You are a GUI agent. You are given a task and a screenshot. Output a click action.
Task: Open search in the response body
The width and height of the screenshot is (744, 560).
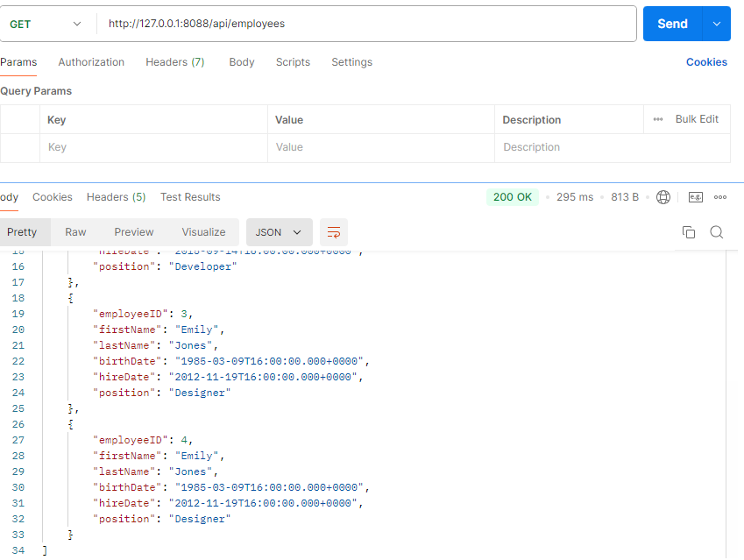point(716,232)
